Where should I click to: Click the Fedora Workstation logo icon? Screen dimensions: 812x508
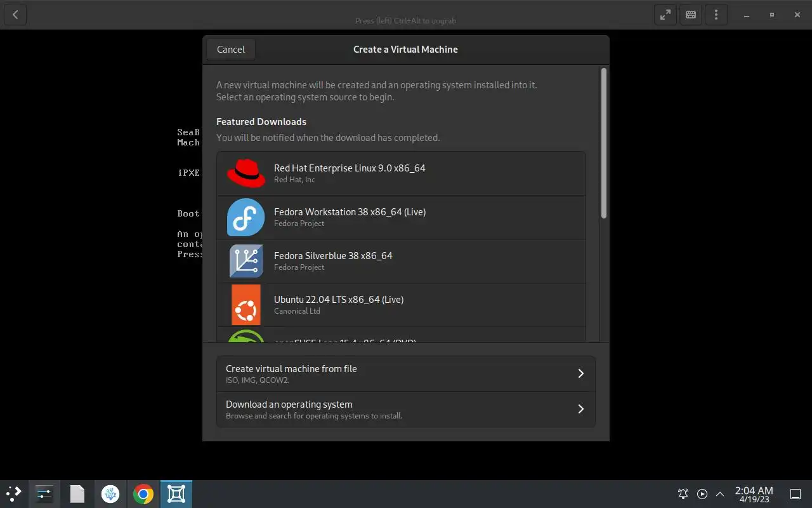coord(246,217)
